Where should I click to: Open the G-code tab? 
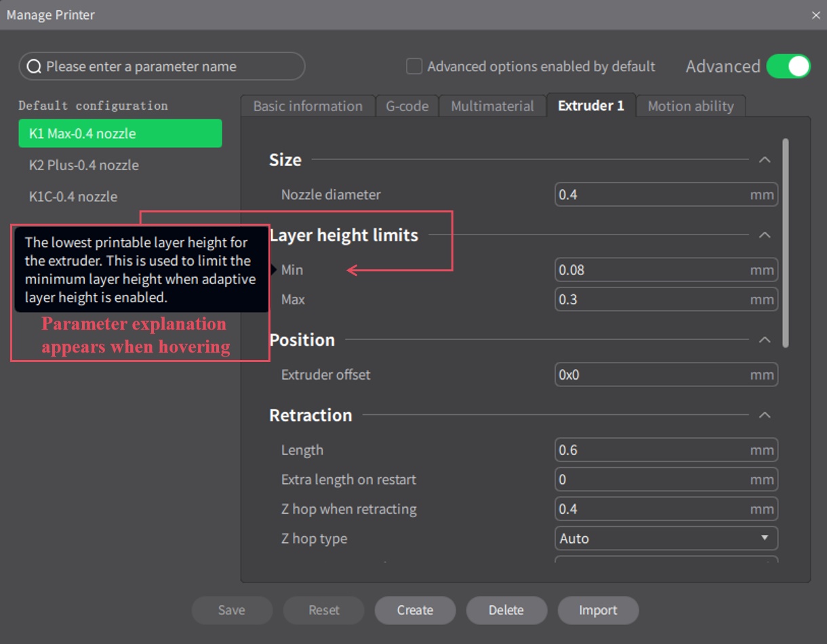click(x=407, y=106)
